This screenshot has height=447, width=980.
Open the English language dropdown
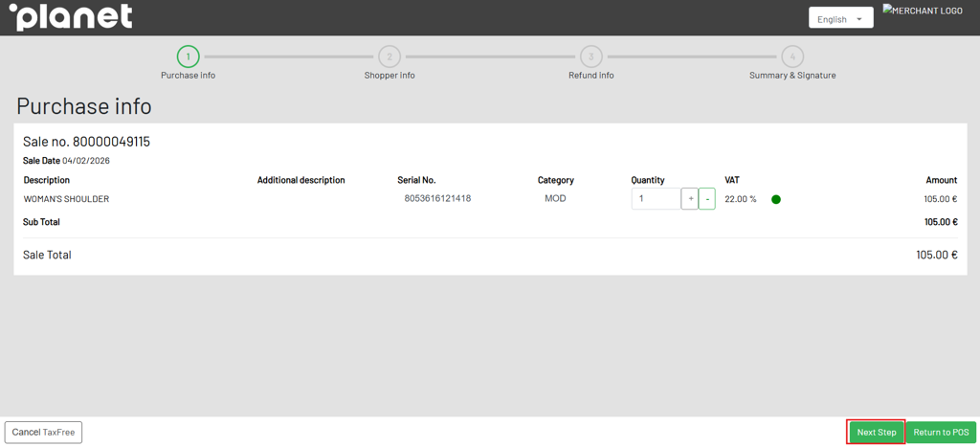(x=840, y=19)
